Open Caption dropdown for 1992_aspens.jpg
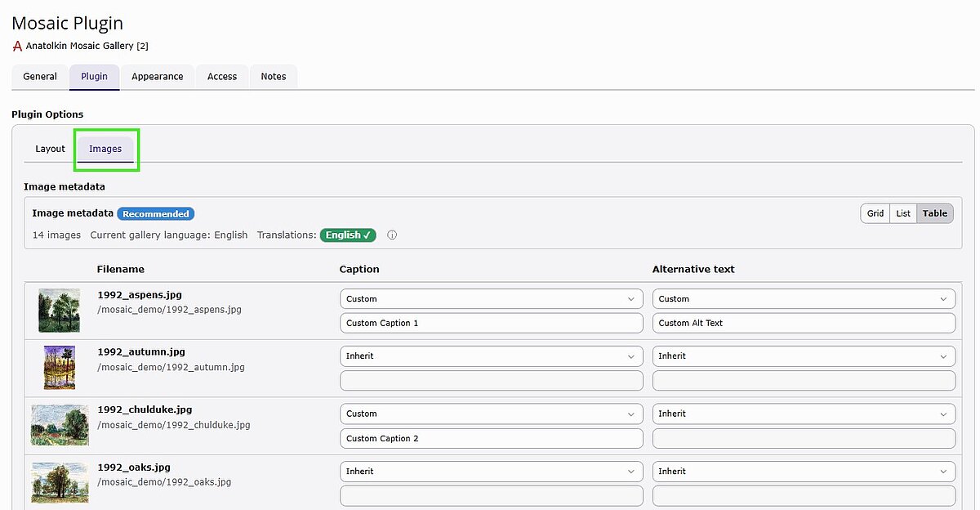980x510 pixels. pyautogui.click(x=492, y=299)
